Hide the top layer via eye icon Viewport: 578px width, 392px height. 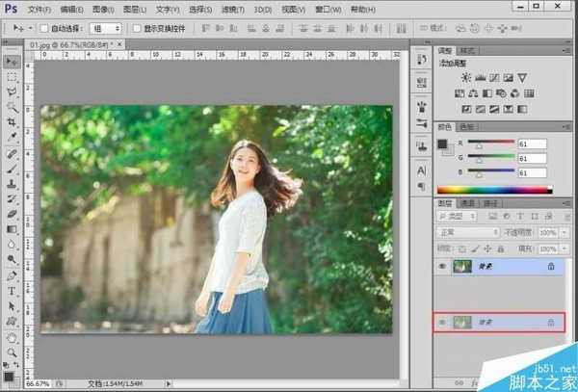tap(443, 266)
